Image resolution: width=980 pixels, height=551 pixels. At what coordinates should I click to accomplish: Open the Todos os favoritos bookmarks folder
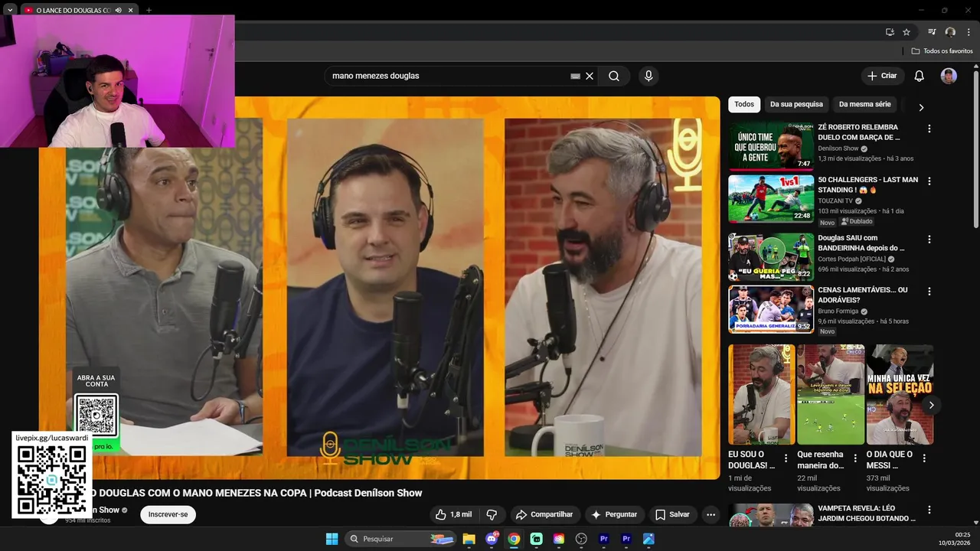click(942, 51)
